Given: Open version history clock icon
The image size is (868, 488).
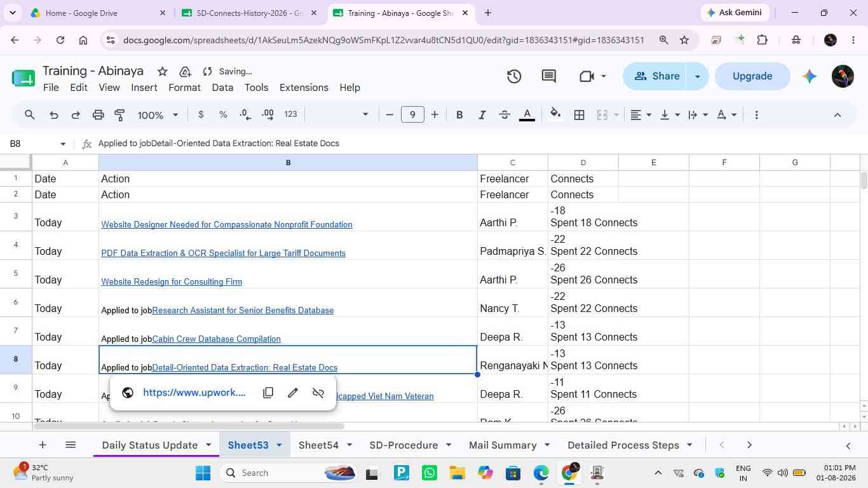Looking at the screenshot, I should (514, 76).
